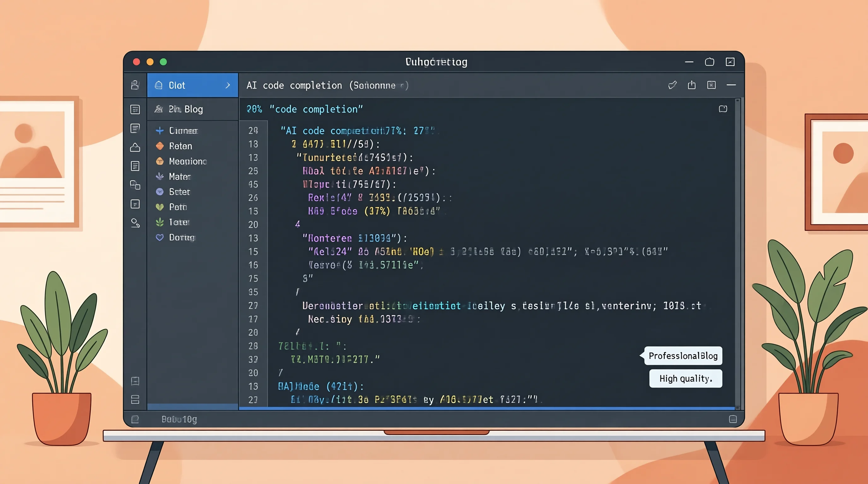The height and width of the screenshot is (484, 868).
Task: Select the Scter item in sidebar
Action: pos(179,192)
